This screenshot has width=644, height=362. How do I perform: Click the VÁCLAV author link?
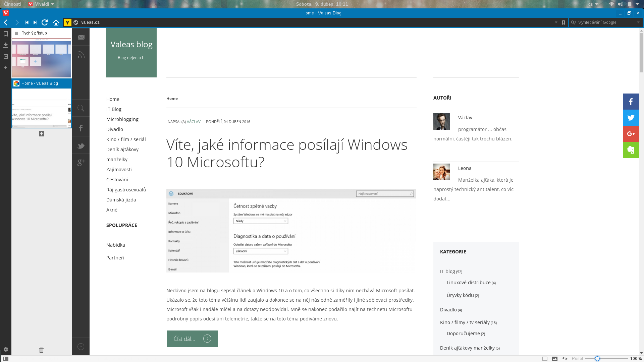click(x=194, y=122)
